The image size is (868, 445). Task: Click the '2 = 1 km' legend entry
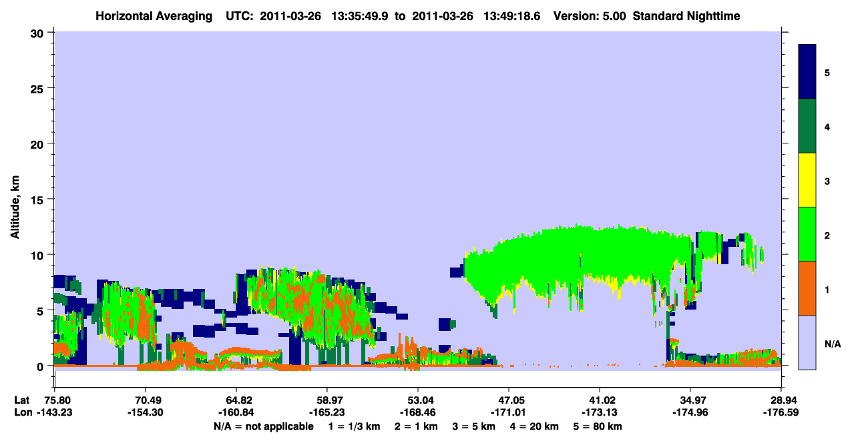pos(415,426)
